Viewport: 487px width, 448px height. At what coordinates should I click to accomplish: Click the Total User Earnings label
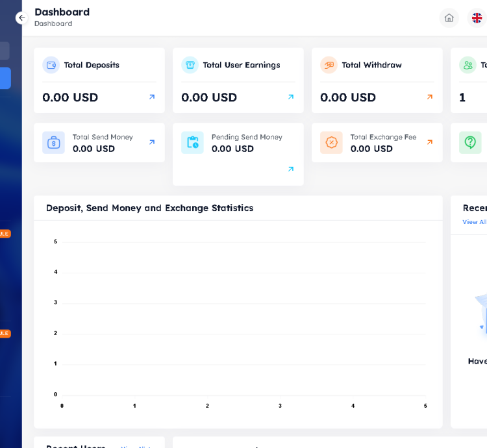click(x=242, y=65)
